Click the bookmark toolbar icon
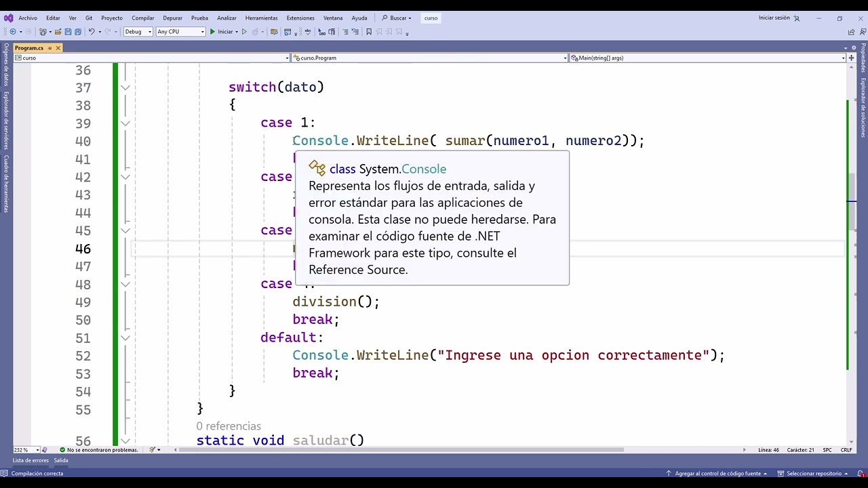The width and height of the screenshot is (868, 488). (x=369, y=32)
